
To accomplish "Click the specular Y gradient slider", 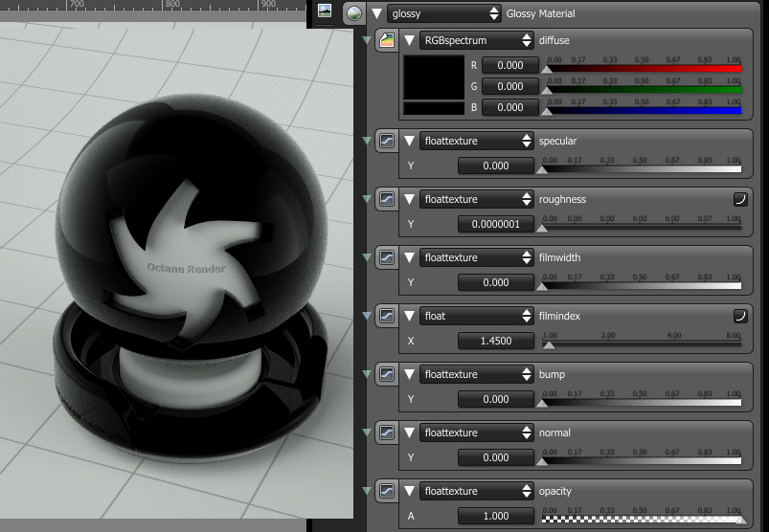I will pyautogui.click(x=642, y=169).
